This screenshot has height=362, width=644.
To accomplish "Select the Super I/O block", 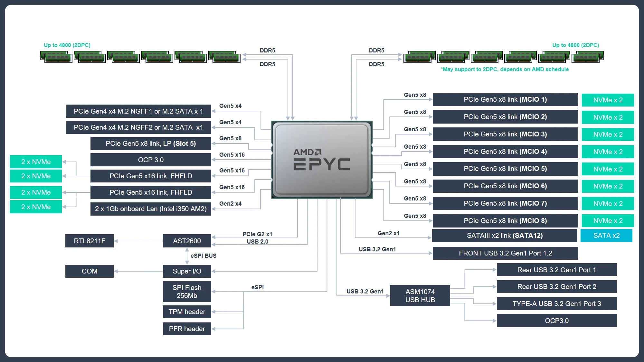I will [x=187, y=271].
